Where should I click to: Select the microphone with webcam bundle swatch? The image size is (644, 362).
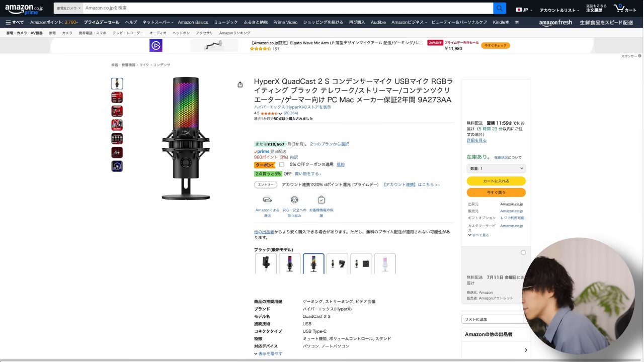tap(337, 263)
